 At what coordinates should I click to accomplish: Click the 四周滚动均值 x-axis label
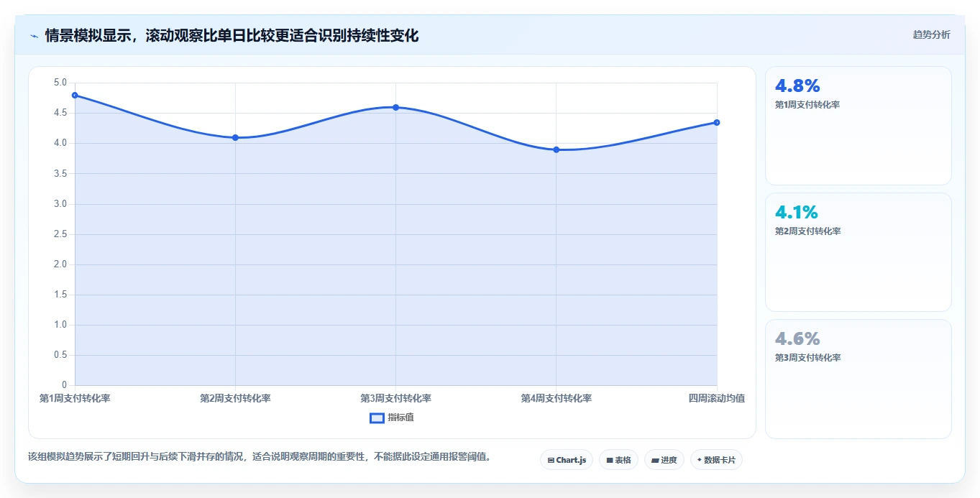coord(716,398)
